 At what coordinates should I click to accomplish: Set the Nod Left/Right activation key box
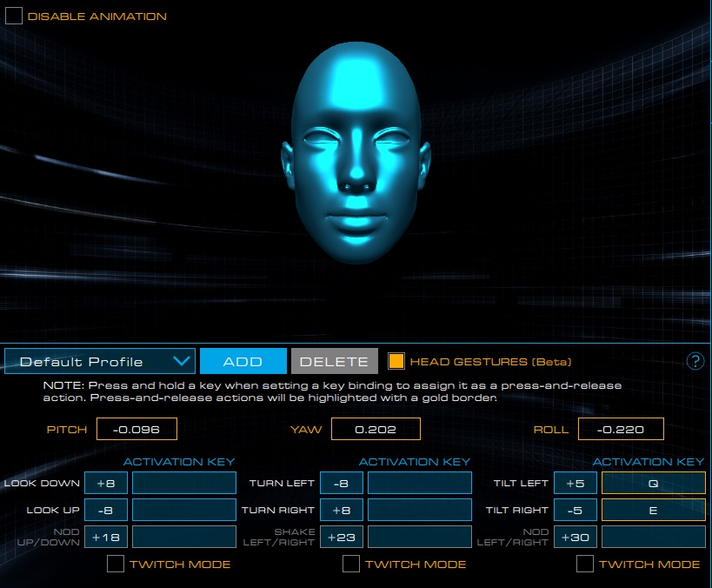click(654, 537)
